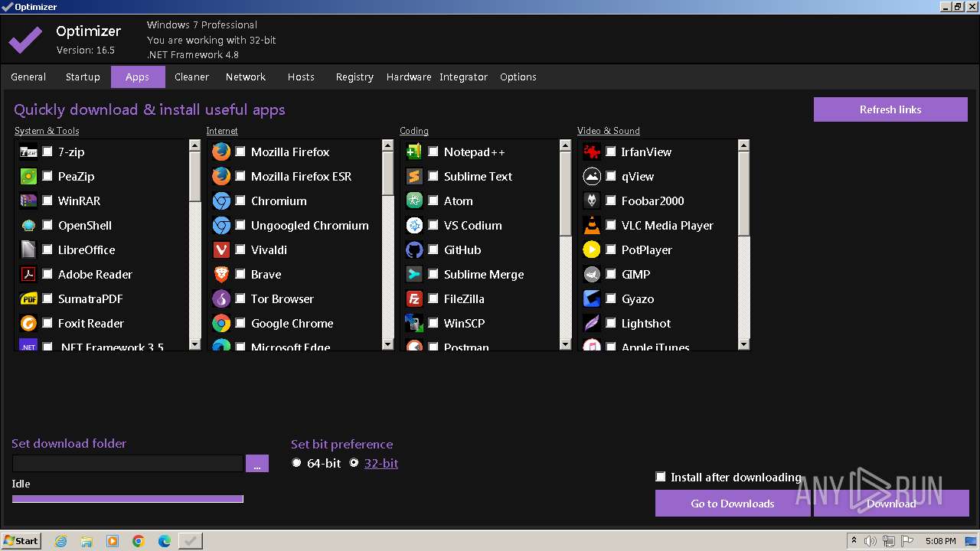Click the browse folder '...' button
This screenshot has height=551, width=980.
pos(257,464)
